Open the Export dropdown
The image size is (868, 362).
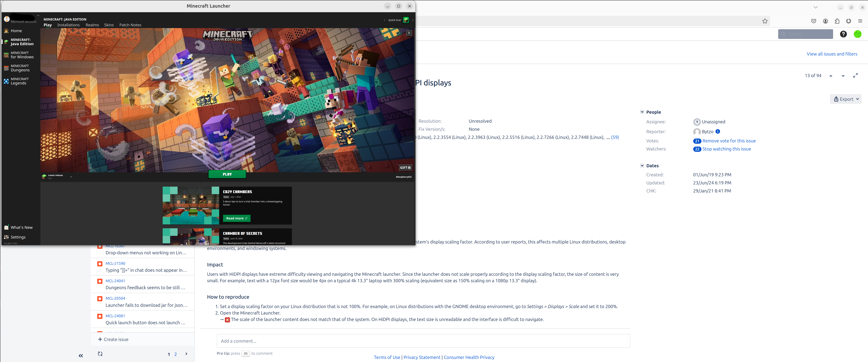click(846, 99)
